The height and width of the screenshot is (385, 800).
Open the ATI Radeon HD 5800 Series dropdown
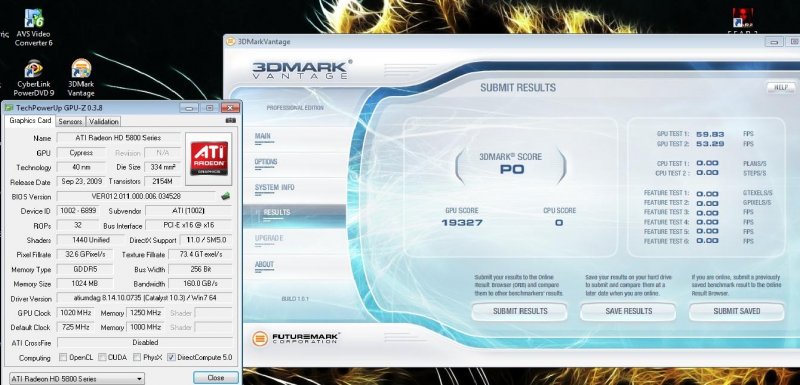pyautogui.click(x=77, y=379)
